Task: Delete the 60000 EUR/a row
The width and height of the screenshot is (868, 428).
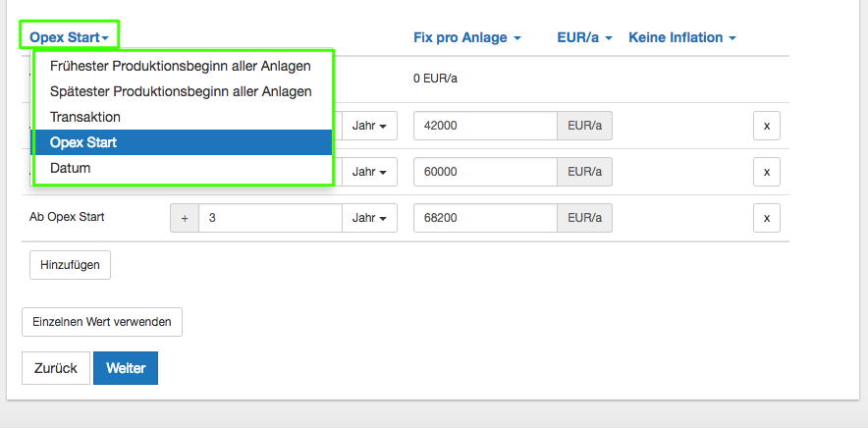Action: pyautogui.click(x=767, y=172)
